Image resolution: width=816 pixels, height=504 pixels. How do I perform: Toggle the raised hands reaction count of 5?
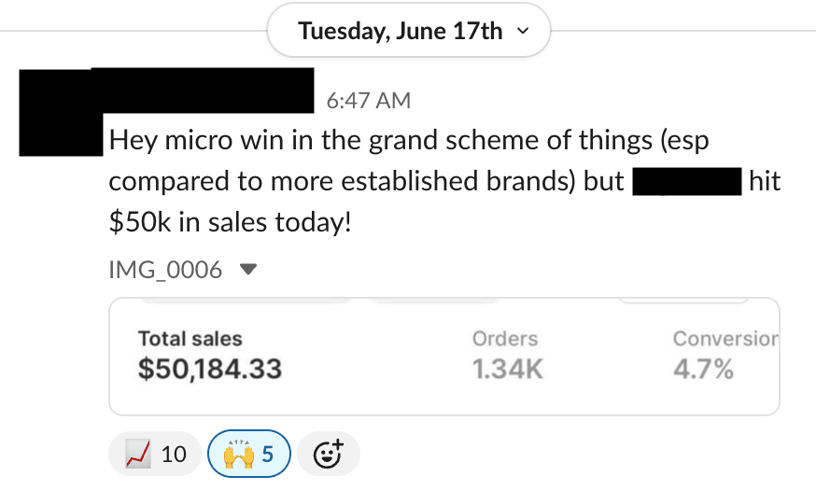(x=268, y=455)
